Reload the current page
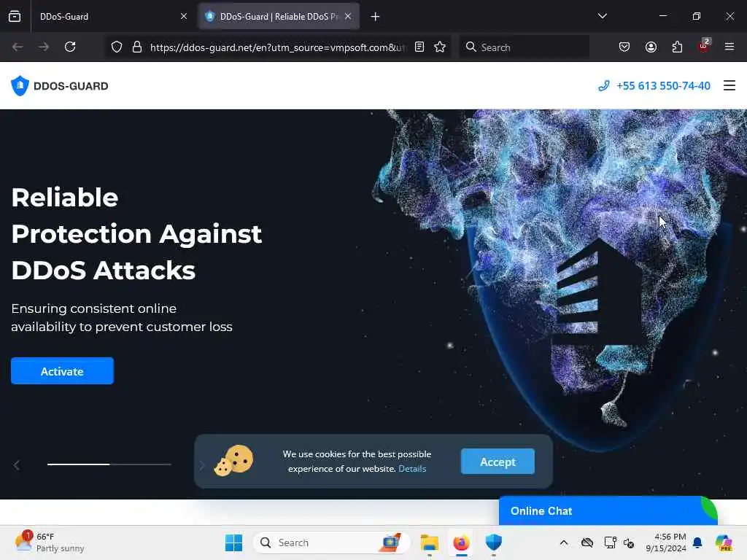Image resolution: width=747 pixels, height=560 pixels. point(70,47)
